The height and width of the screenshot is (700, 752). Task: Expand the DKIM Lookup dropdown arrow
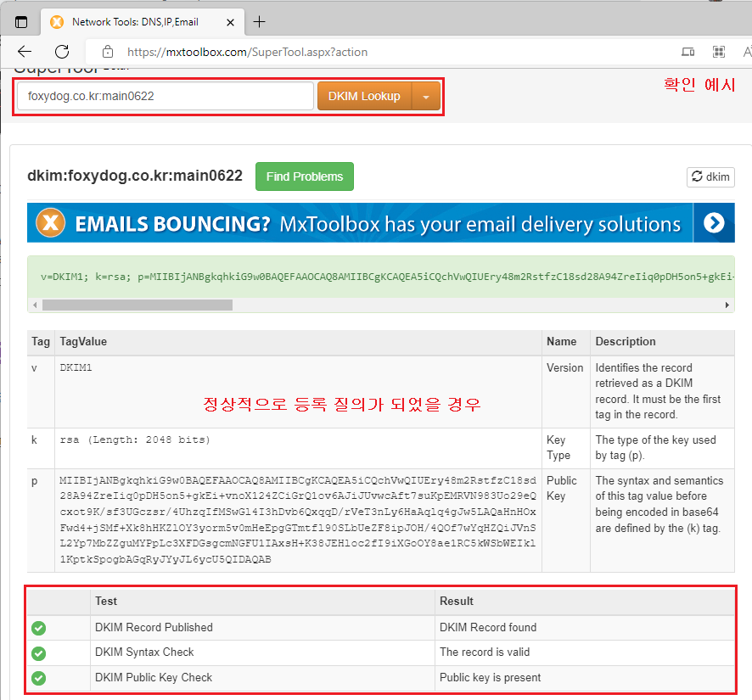click(x=426, y=96)
